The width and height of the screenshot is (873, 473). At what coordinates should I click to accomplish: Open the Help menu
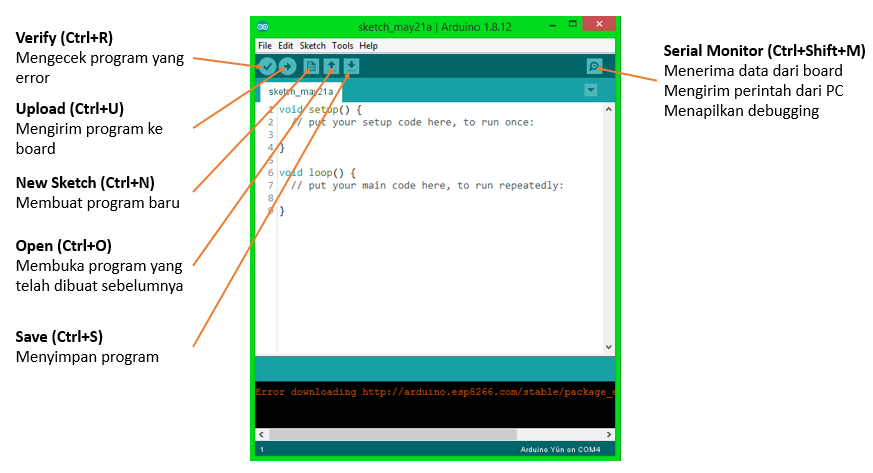tap(368, 46)
